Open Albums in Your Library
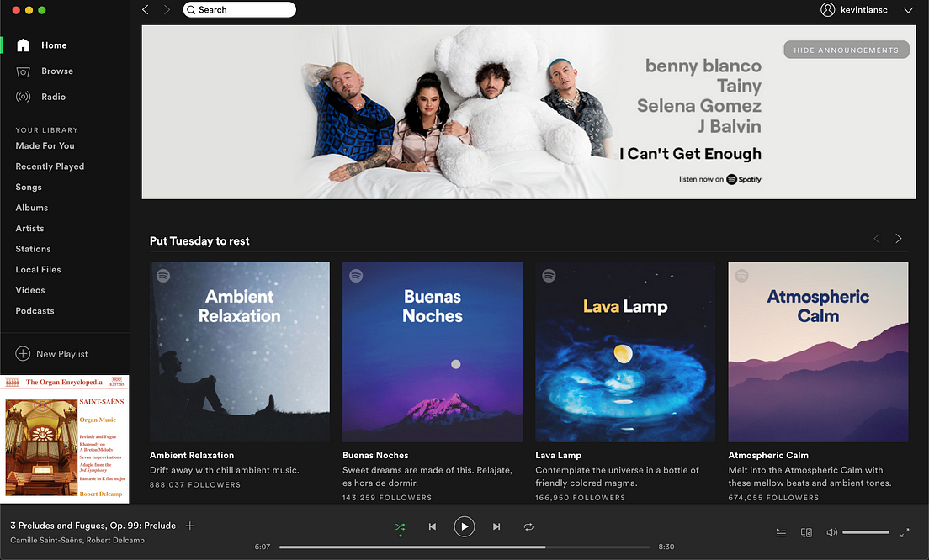The width and height of the screenshot is (929, 560). tap(32, 208)
